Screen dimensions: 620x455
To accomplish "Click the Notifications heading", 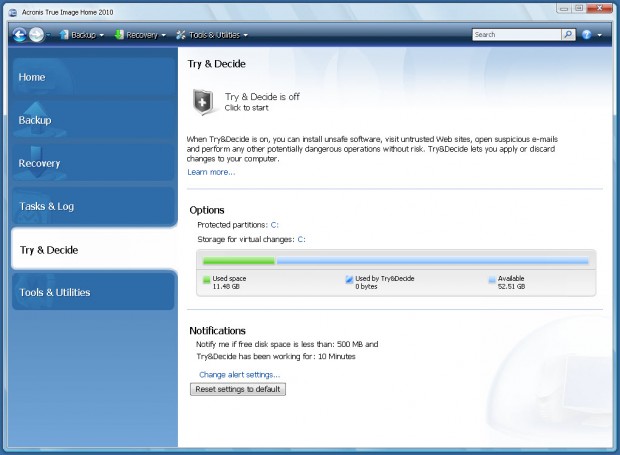I will (x=217, y=330).
